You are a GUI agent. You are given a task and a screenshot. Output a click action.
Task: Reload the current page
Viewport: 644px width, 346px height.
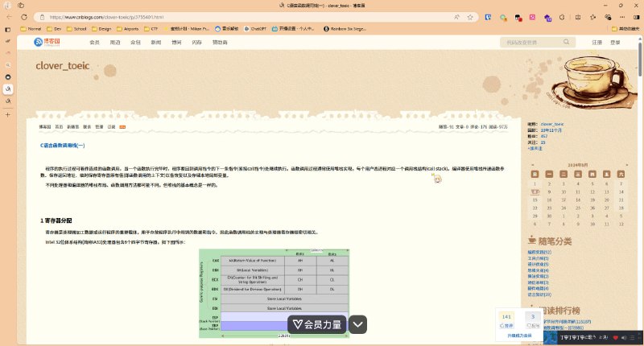click(24, 17)
